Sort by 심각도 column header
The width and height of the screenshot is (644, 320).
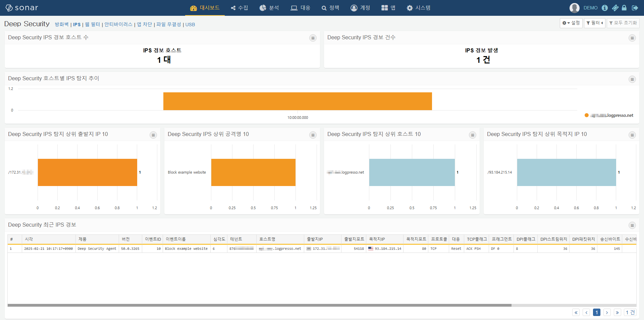(219, 239)
